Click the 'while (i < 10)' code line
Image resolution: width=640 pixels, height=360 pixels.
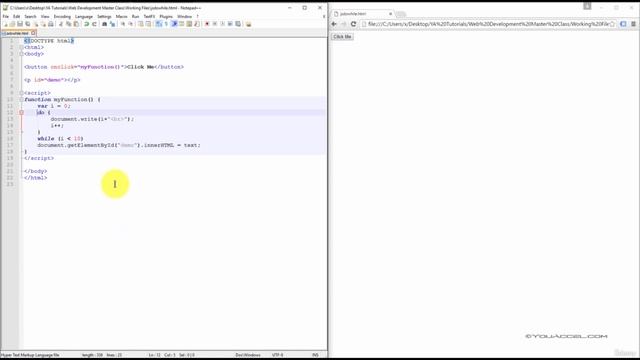[x=60, y=139]
